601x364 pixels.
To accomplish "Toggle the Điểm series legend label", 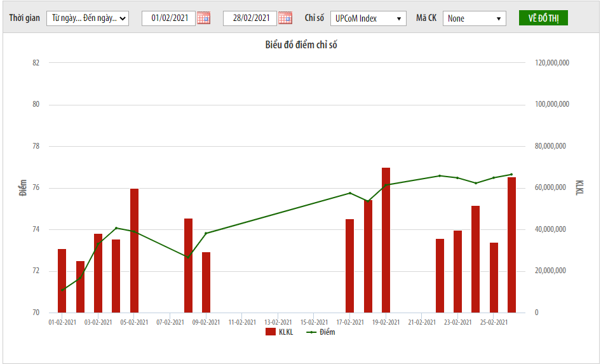I will click(327, 332).
